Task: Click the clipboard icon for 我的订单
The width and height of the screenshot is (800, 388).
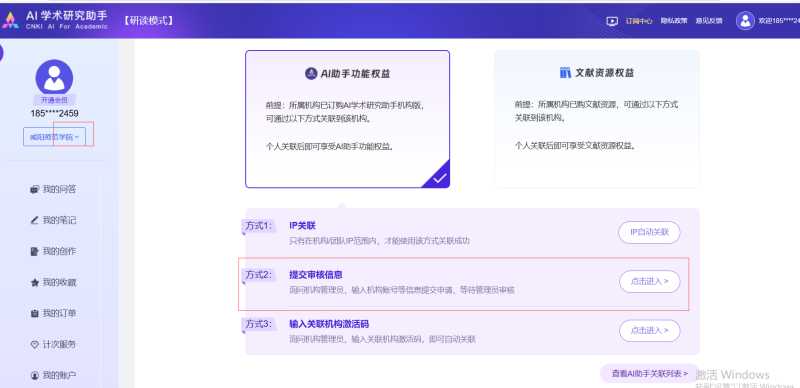Action: pos(34,313)
